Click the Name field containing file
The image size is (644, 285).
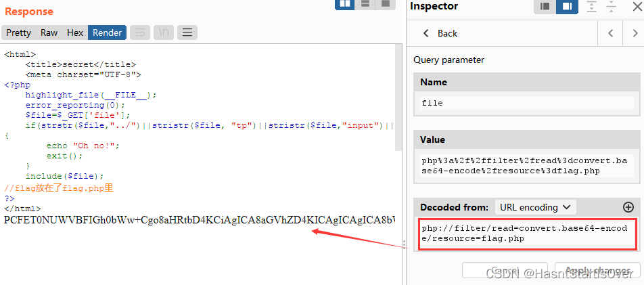tap(528, 103)
